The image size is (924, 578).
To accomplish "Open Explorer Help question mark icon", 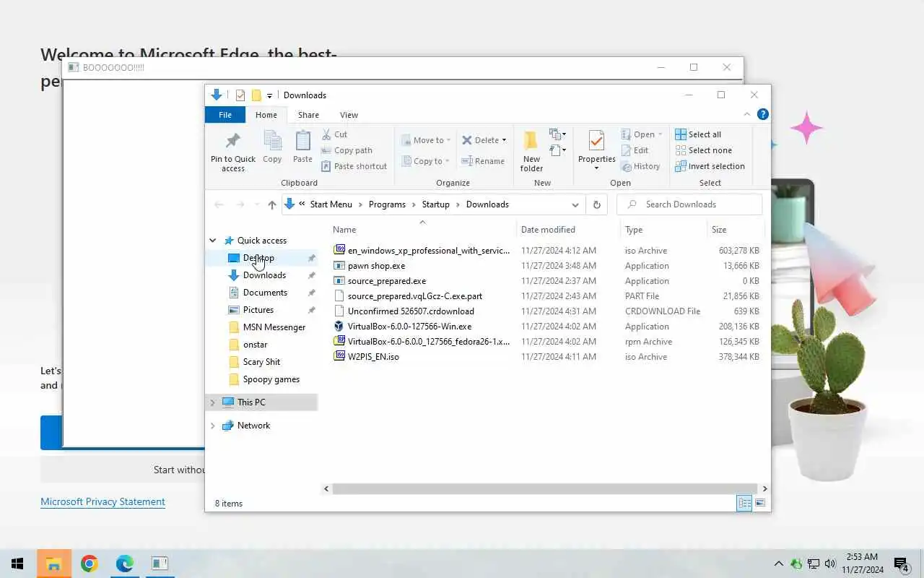I will [x=762, y=114].
